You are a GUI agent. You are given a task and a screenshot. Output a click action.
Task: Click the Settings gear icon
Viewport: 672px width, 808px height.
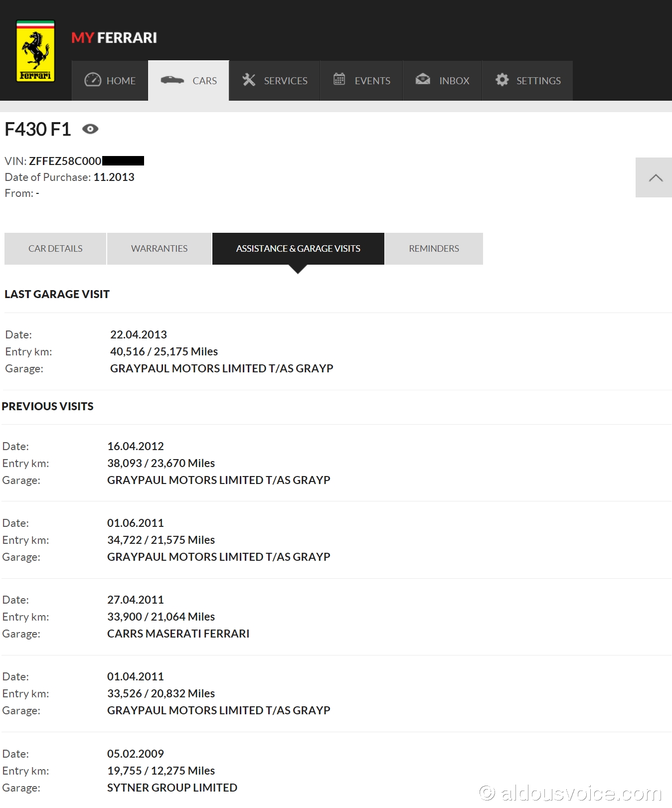(x=502, y=80)
